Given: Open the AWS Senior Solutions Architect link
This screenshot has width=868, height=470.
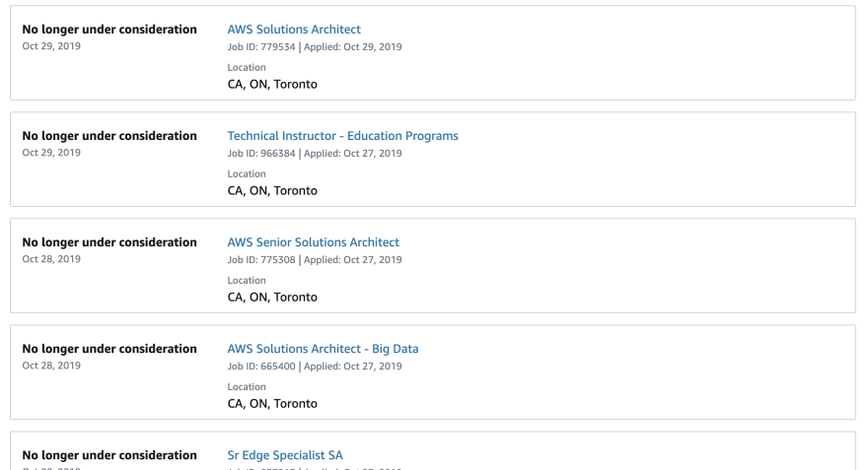Looking at the screenshot, I should (314, 242).
